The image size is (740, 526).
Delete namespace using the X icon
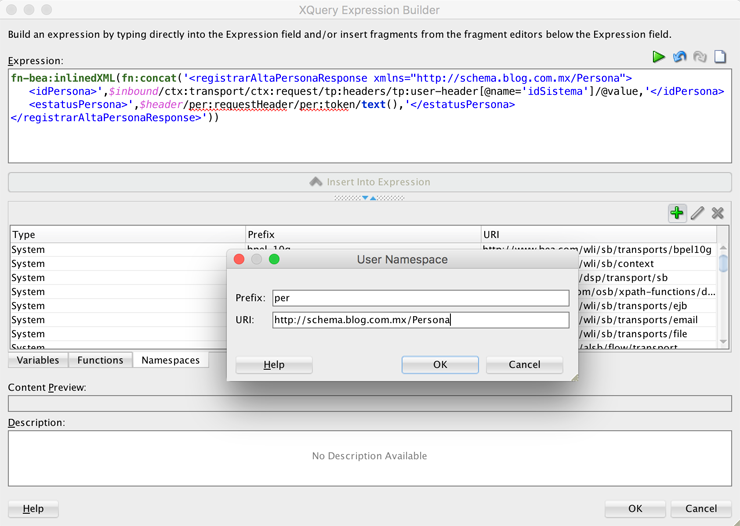click(718, 213)
